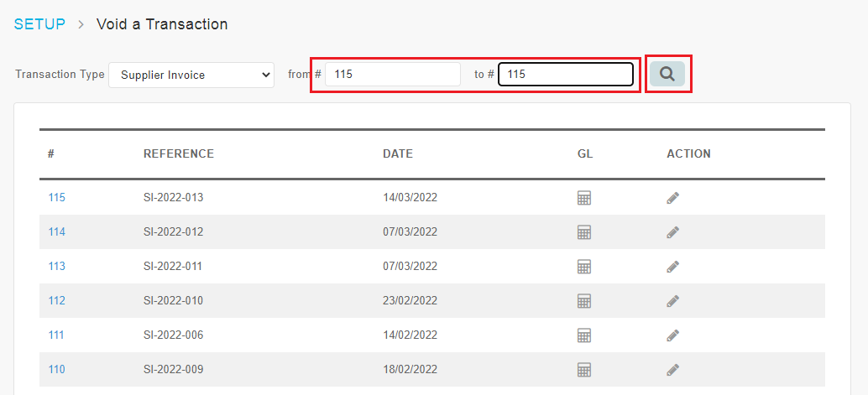Open GL view for transaction 112

point(584,300)
